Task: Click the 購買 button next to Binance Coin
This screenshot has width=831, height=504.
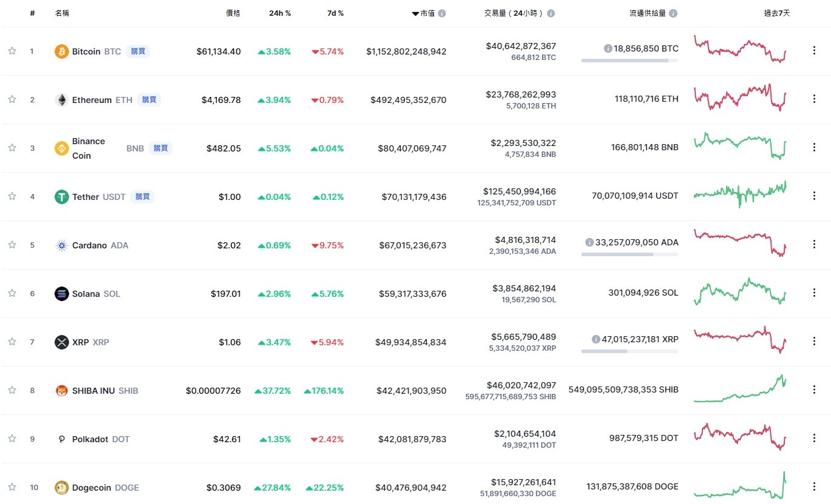Action: (x=161, y=148)
